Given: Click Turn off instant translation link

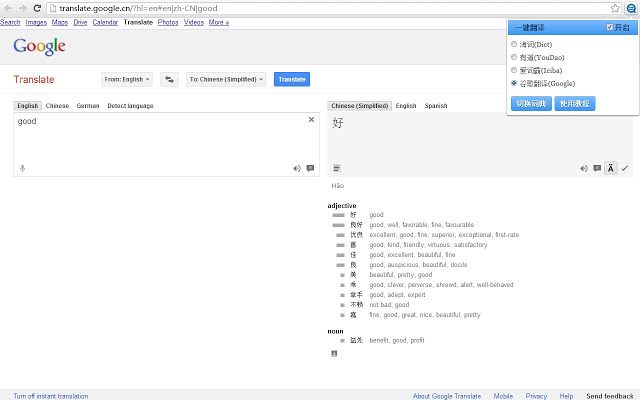Looking at the screenshot, I should 51,396.
